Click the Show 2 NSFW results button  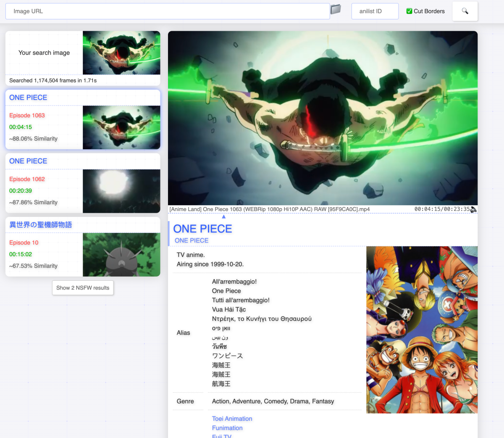(x=83, y=288)
